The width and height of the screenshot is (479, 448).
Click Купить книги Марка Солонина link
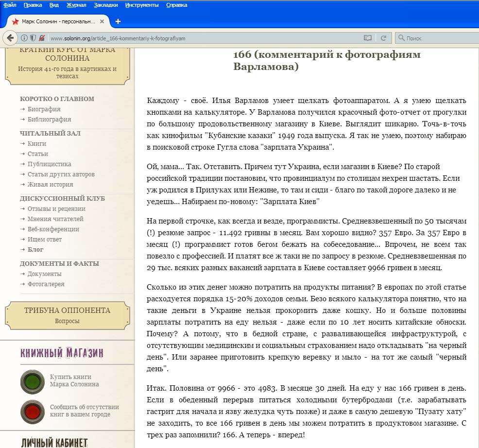coord(74,380)
